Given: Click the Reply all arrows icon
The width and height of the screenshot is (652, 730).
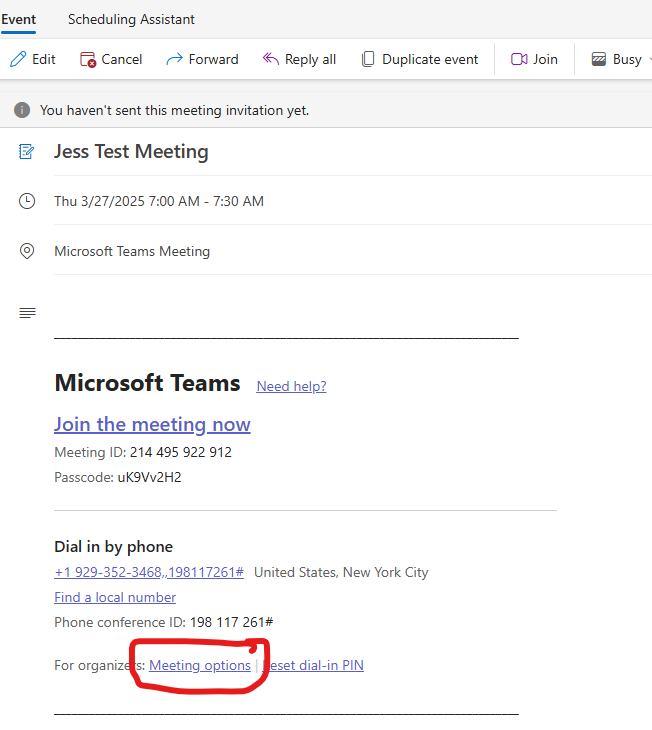Looking at the screenshot, I should [271, 59].
